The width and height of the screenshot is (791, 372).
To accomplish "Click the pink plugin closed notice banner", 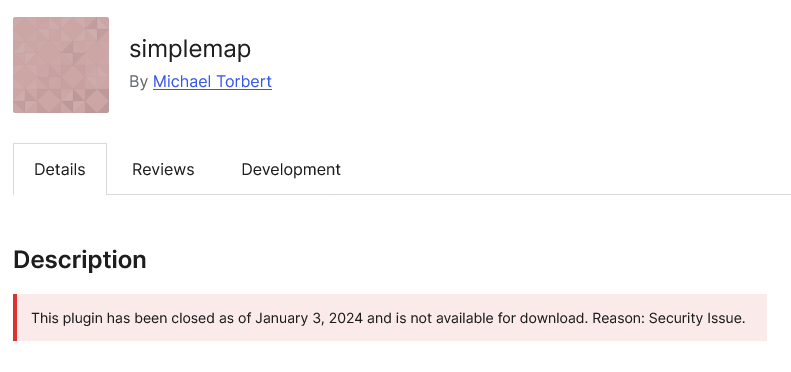I will [390, 318].
